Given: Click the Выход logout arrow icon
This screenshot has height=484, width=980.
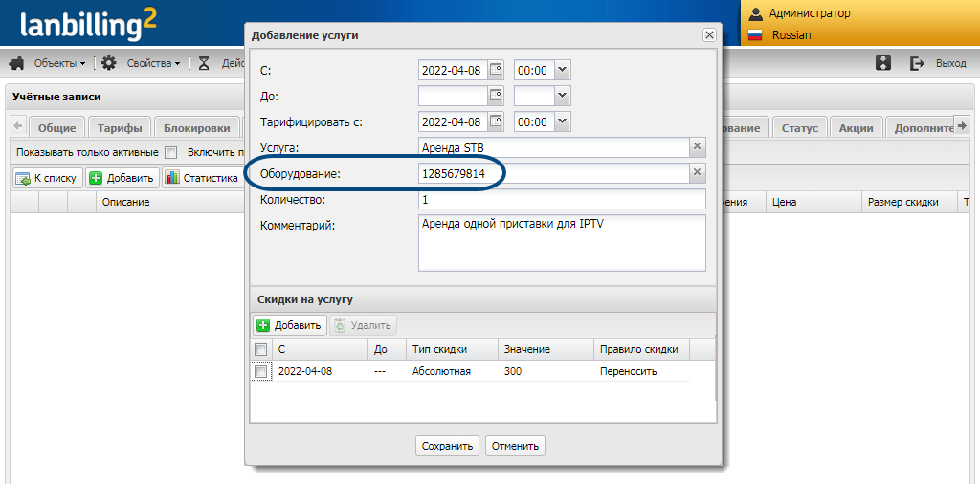Looking at the screenshot, I should pyautogui.click(x=917, y=63).
